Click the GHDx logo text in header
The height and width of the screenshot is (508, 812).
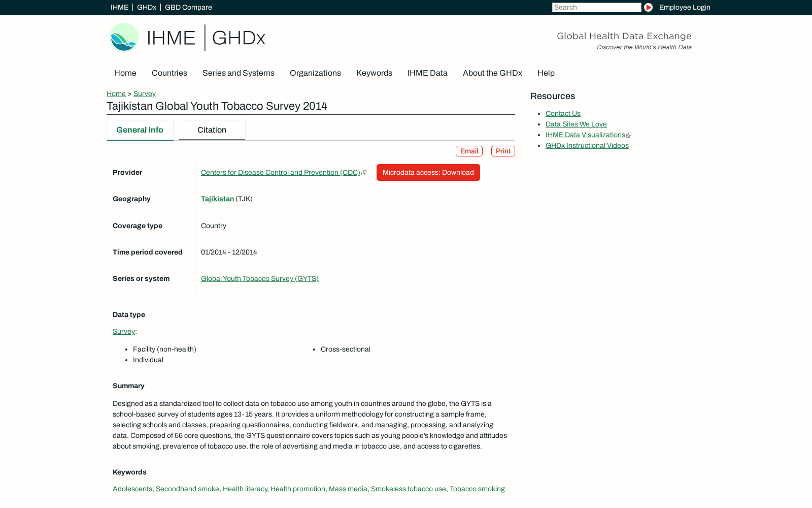click(x=239, y=38)
